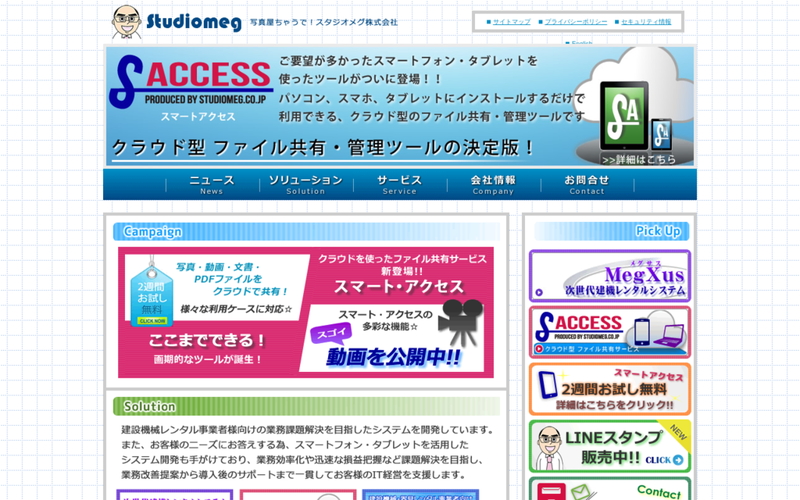The image size is (800, 500).
Task: Click the small blue SA phone icon
Action: pyautogui.click(x=661, y=134)
